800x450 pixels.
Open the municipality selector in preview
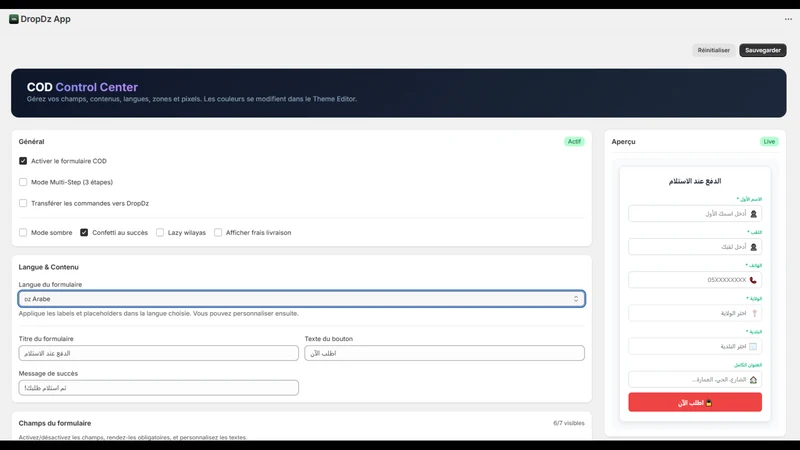[695, 346]
